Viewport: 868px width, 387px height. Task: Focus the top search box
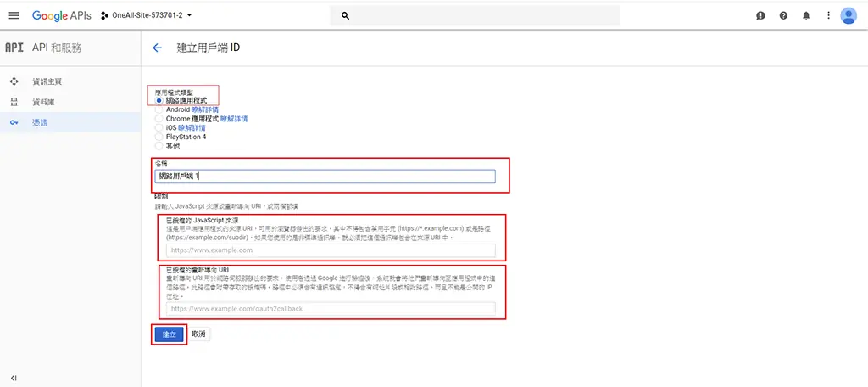[x=475, y=16]
